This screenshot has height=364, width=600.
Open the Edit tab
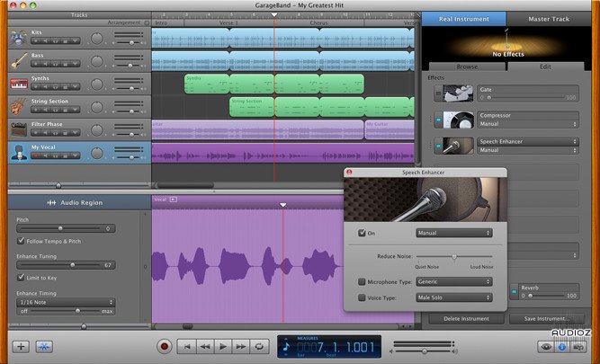pos(545,67)
